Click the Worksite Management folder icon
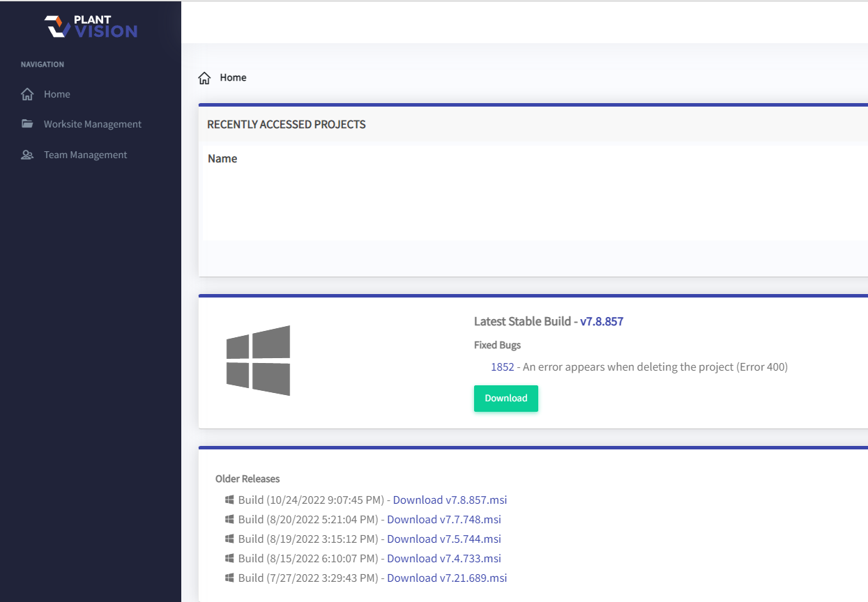The height and width of the screenshot is (602, 868). 26,123
